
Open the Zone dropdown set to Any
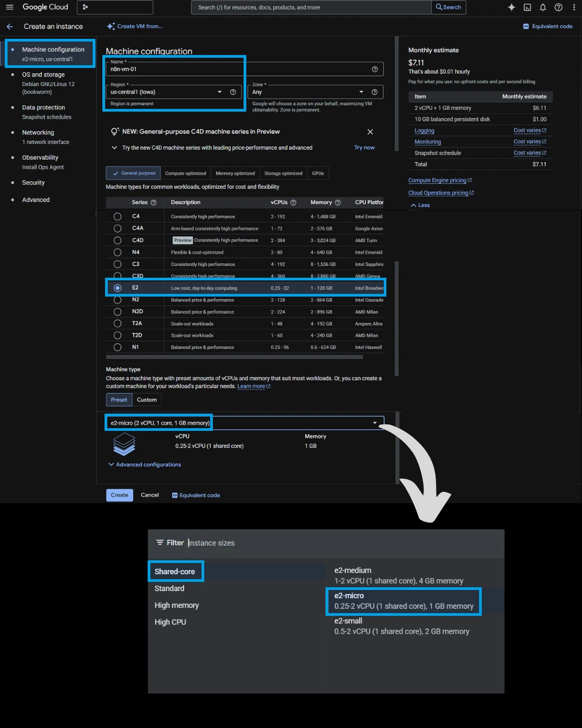315,92
